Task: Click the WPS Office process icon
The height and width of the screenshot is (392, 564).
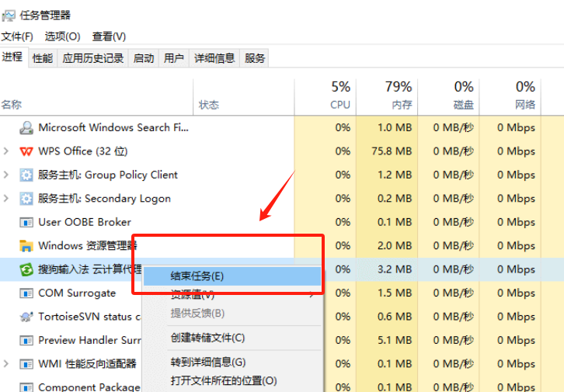Action: tap(26, 151)
